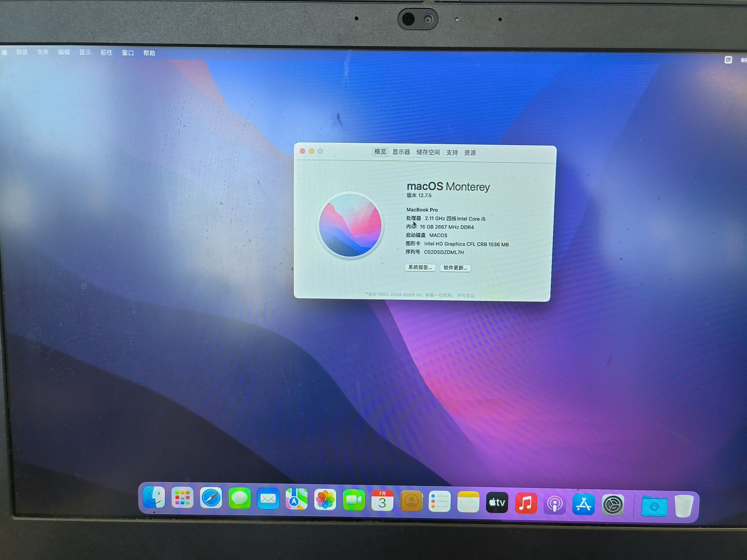The height and width of the screenshot is (560, 747).
Task: Open the Messages app
Action: pos(239,498)
